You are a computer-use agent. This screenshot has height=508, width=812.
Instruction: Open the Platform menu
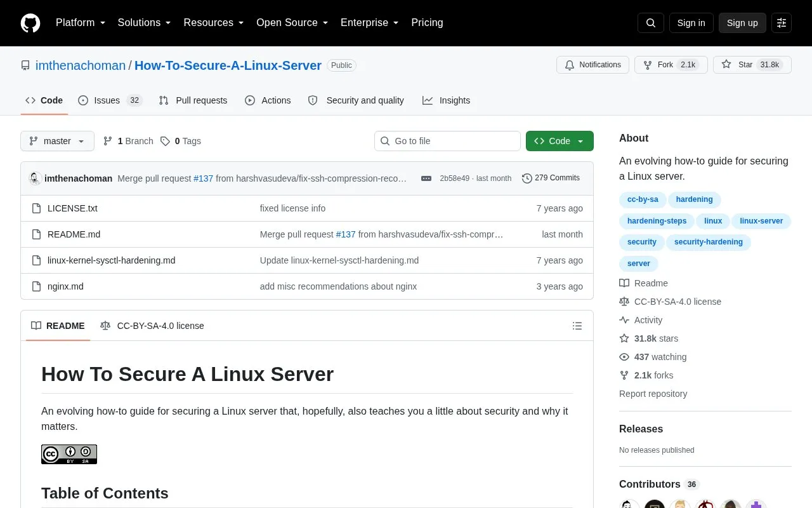pyautogui.click(x=81, y=23)
